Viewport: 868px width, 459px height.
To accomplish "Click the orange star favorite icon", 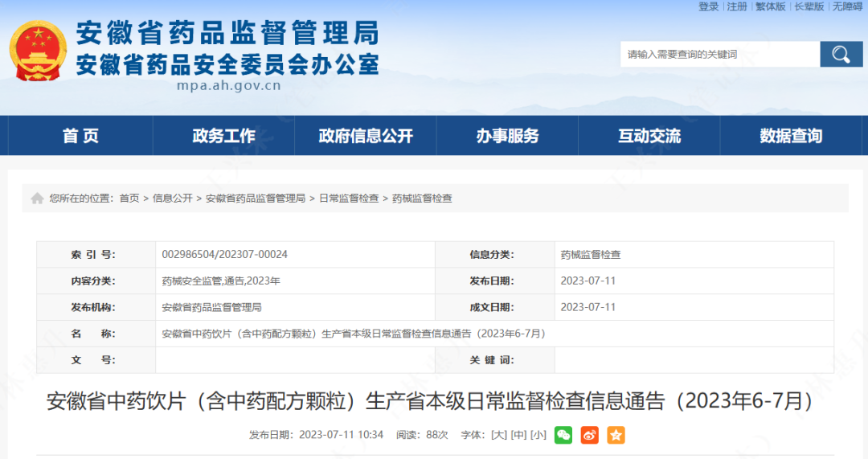I will (616, 435).
